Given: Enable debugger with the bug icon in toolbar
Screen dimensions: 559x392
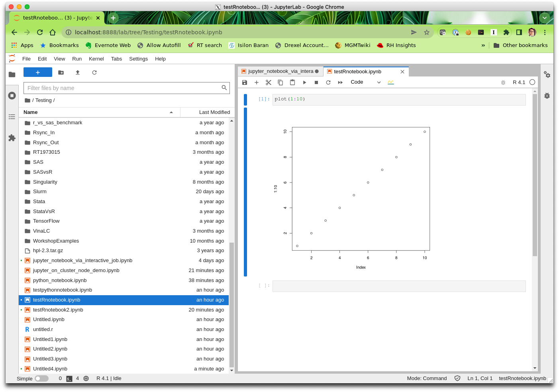Looking at the screenshot, I should point(503,82).
